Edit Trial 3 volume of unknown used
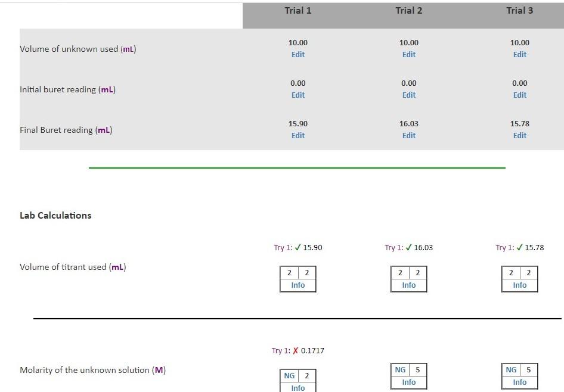 coord(519,54)
